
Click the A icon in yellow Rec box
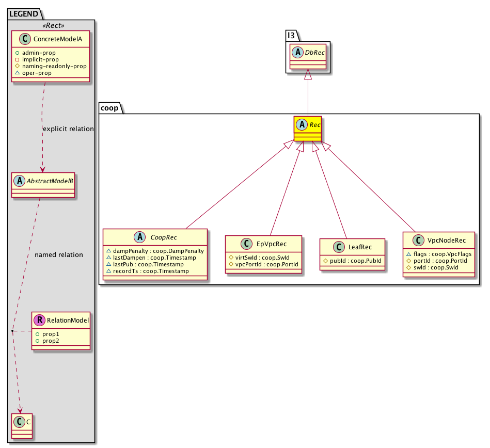pos(301,124)
